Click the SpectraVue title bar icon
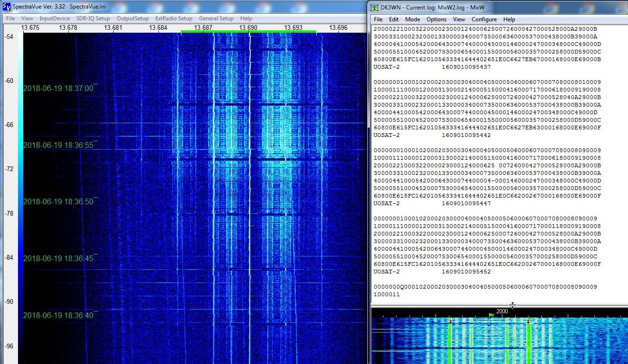Viewport: 628px width, 364px height. 6,7
